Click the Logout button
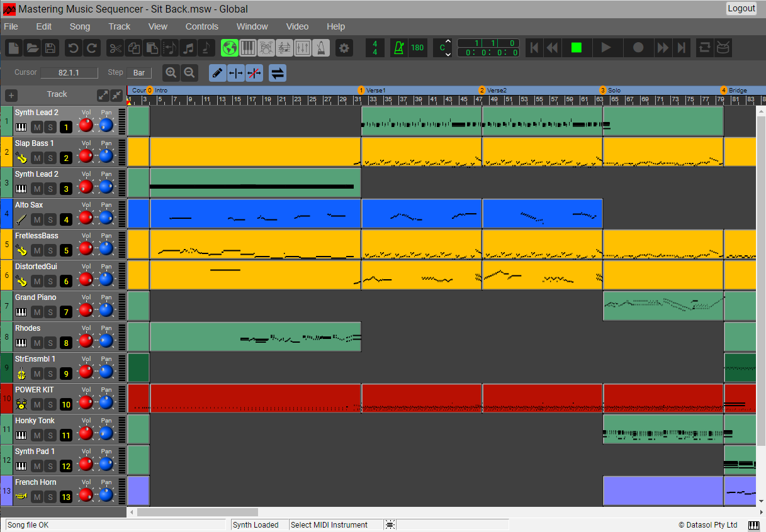This screenshot has height=532, width=766. (x=741, y=8)
